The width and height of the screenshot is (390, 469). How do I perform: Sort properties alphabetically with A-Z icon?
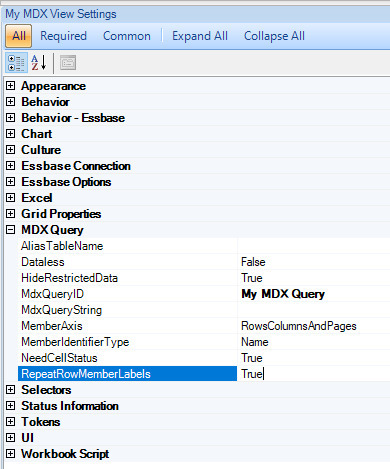tap(39, 63)
